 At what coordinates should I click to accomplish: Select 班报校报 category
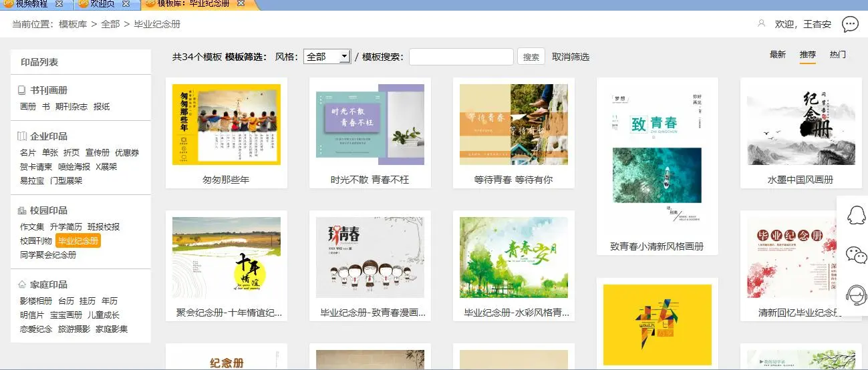[x=104, y=227]
